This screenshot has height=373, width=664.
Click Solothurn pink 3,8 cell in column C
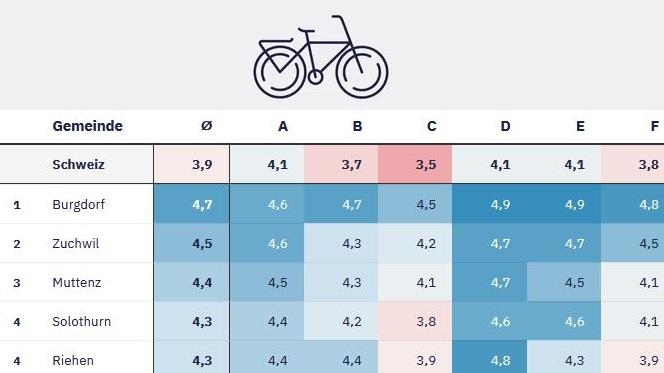tap(415, 321)
